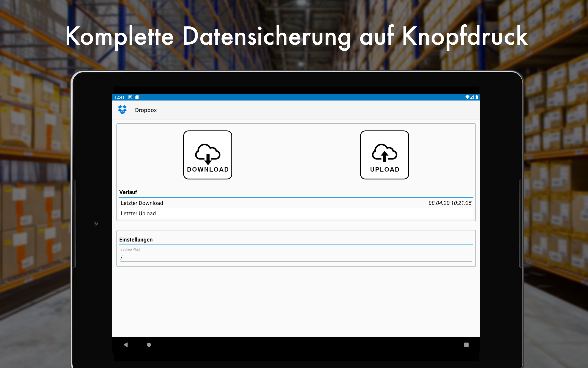The height and width of the screenshot is (368, 588).
Task: Click the 08.04.20 10:21:25 timestamp
Action: point(450,203)
